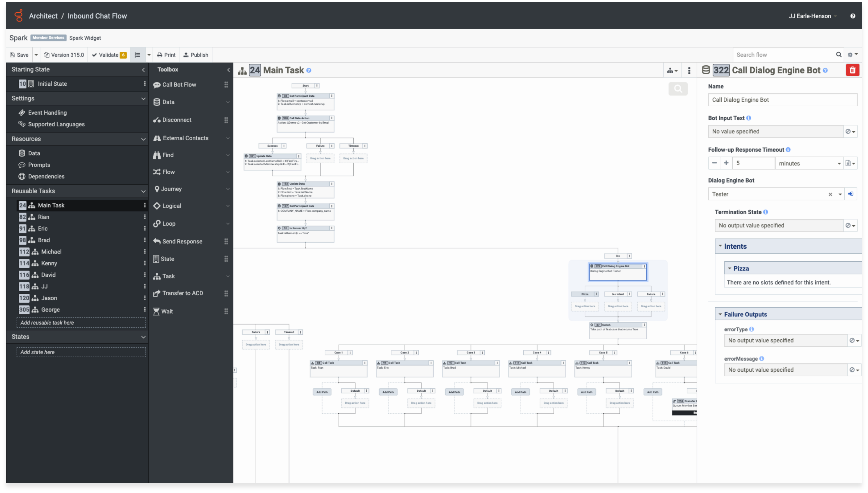
Task: Open the canvas zoom search magnifier
Action: click(678, 89)
